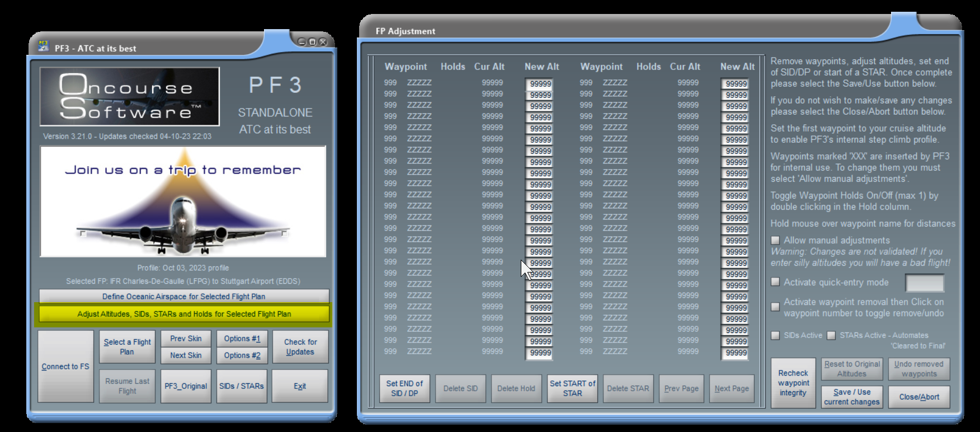Click first New Alt field in right column
Screen dimensions: 980x432
pos(735,84)
